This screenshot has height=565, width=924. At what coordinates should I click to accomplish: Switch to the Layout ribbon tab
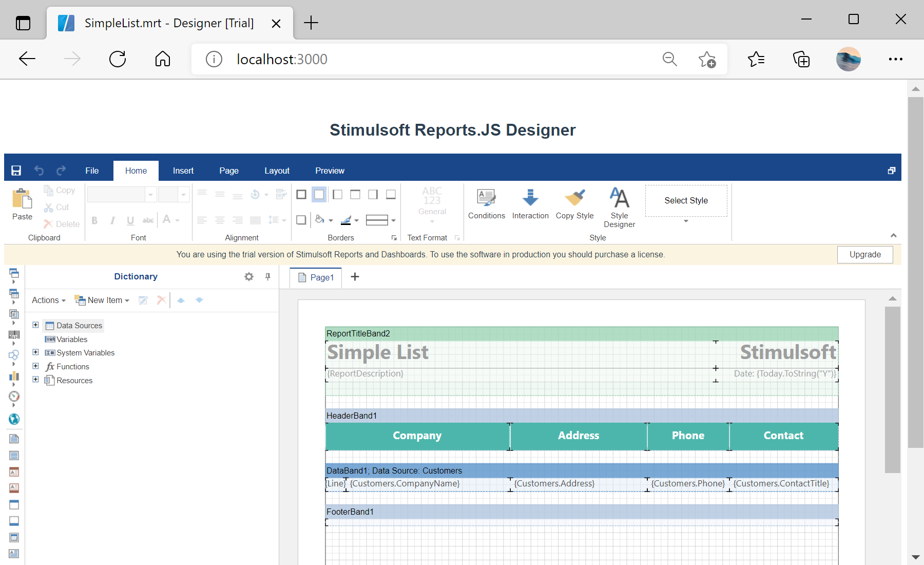pyautogui.click(x=277, y=171)
